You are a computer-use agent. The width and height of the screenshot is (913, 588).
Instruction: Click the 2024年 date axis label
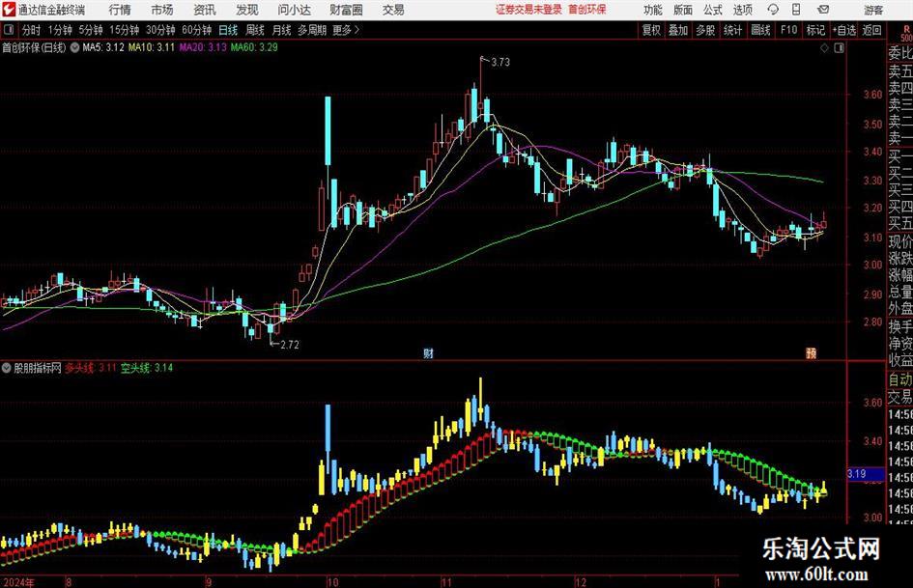pyautogui.click(x=18, y=582)
